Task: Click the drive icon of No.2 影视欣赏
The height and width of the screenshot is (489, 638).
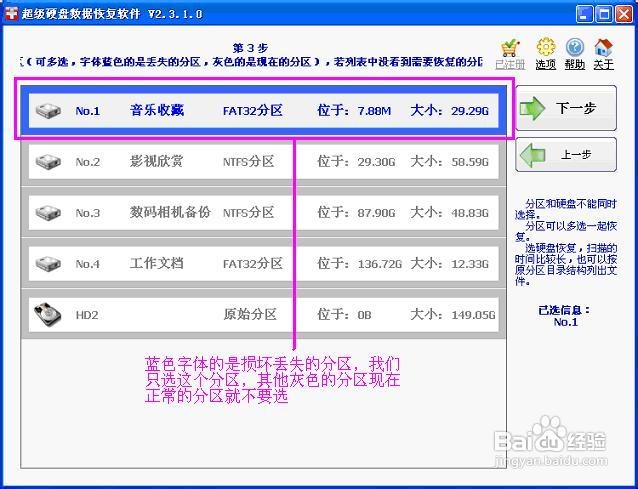Action: (x=48, y=162)
